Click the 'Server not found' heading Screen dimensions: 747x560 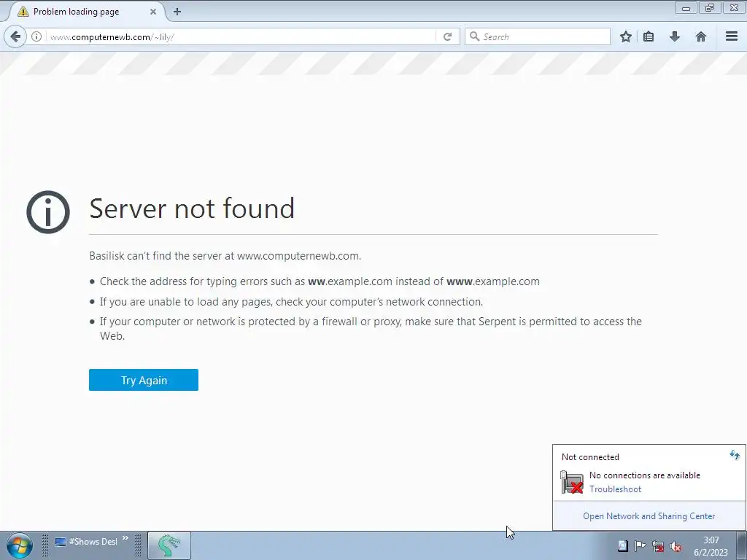192,209
